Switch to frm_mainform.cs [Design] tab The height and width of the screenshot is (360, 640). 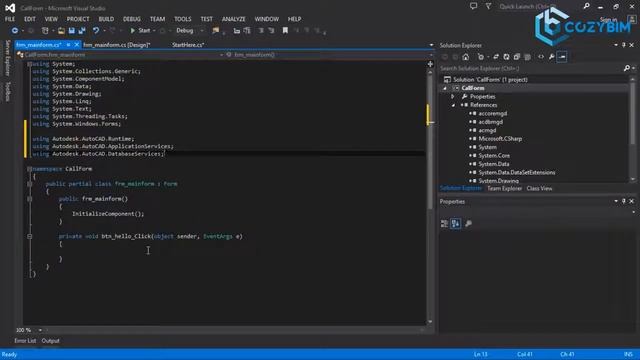117,45
